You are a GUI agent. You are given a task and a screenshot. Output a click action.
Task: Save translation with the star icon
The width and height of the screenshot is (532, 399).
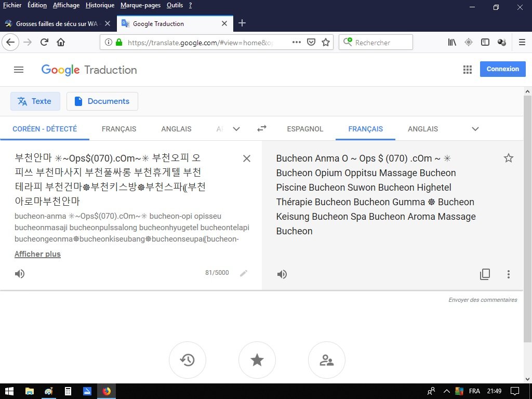point(508,158)
